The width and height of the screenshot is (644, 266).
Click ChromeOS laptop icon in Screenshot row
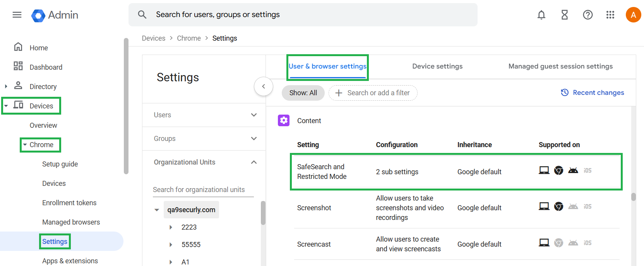pos(544,206)
